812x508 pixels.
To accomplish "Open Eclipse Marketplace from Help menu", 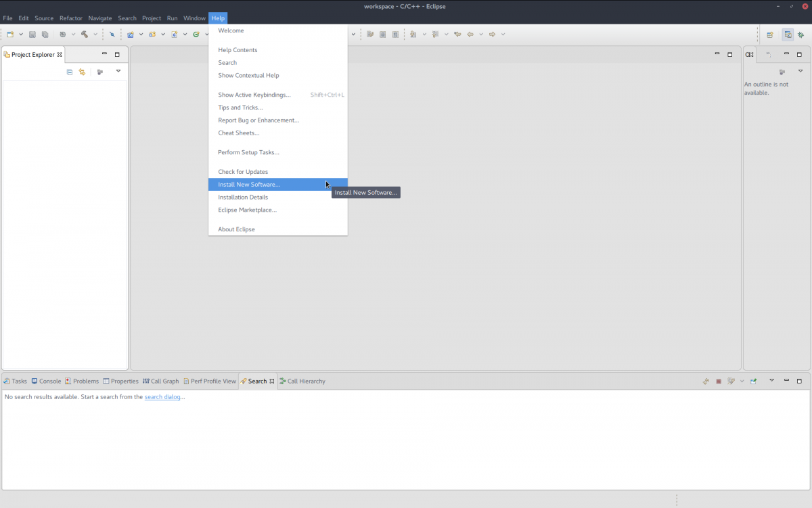I will 247,210.
